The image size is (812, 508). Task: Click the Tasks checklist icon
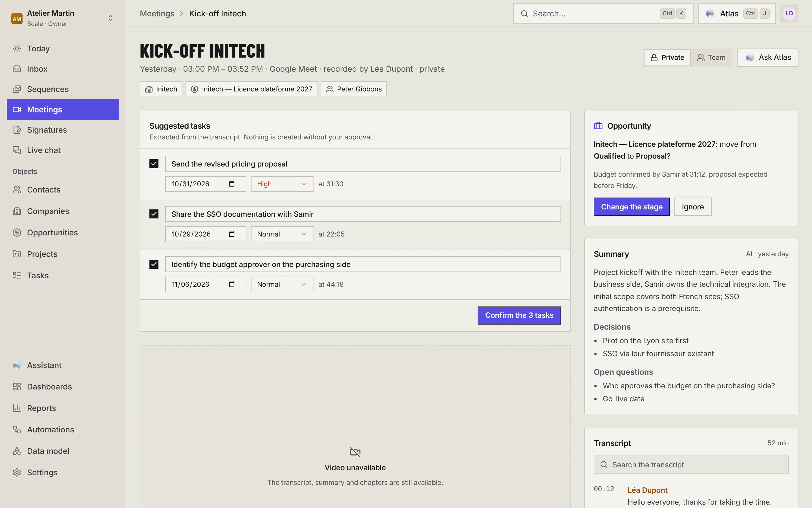(17, 275)
